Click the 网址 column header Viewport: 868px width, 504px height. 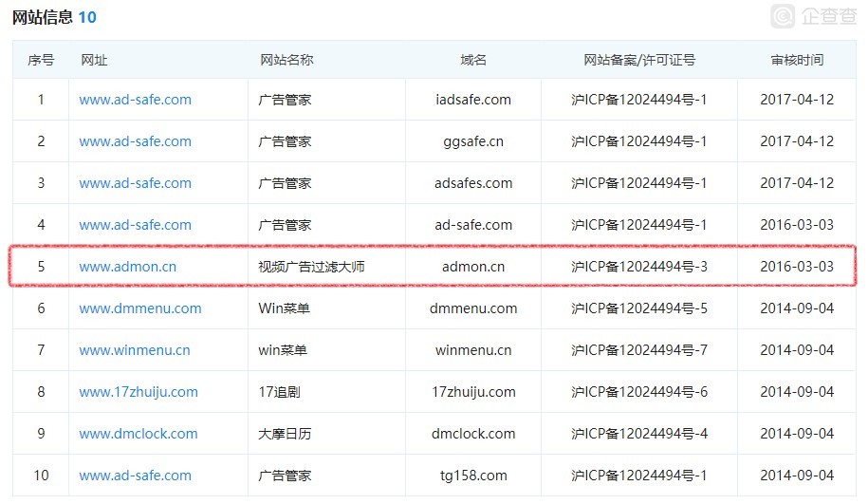click(x=94, y=60)
